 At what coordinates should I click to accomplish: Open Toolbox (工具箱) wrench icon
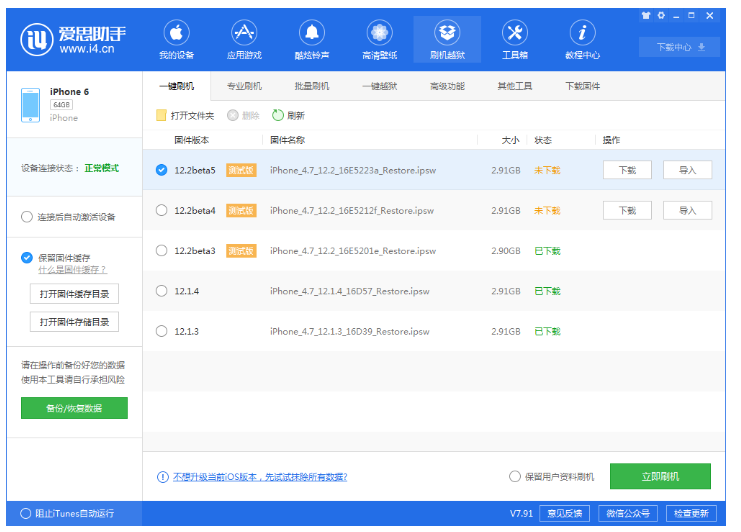514,33
